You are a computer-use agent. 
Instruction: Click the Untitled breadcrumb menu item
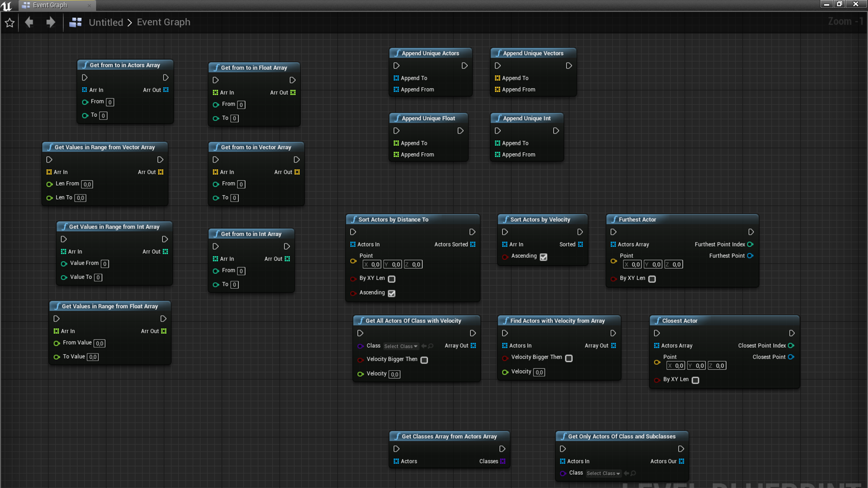coord(105,22)
